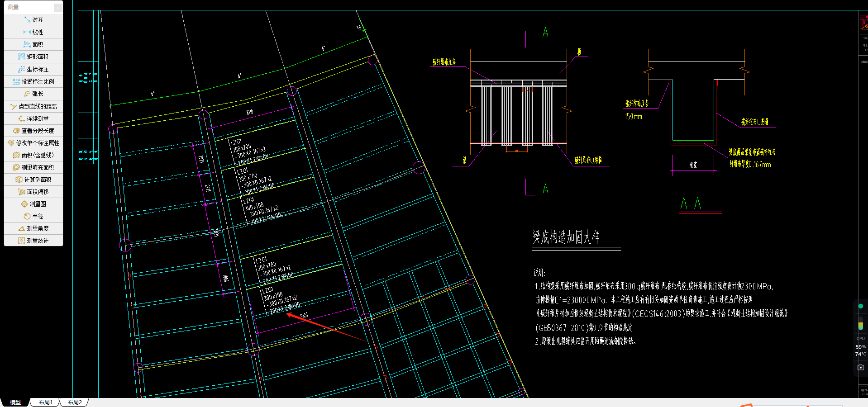Open 设置标注比例 annotation scale setting
The width and height of the screenshot is (868, 407).
(x=33, y=81)
